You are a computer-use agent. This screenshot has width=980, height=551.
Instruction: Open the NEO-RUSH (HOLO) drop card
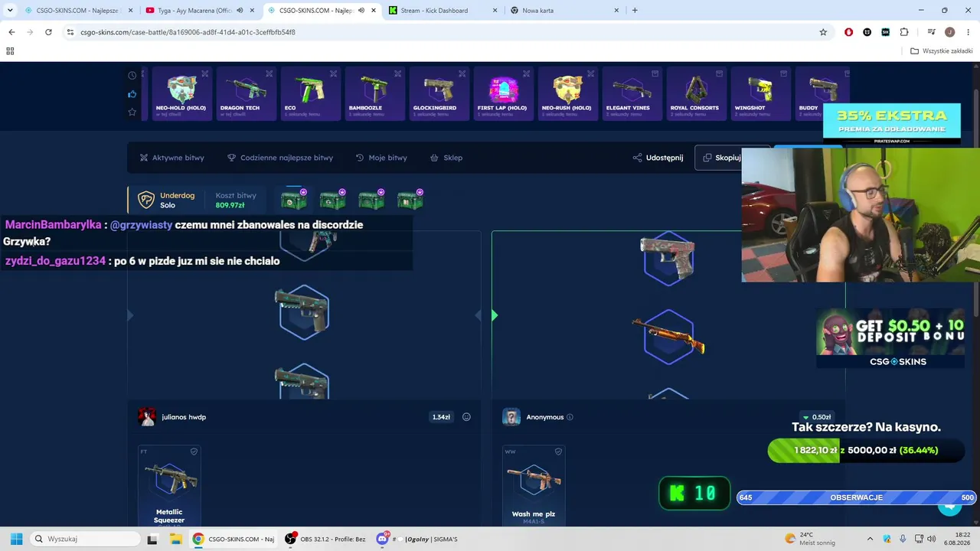pyautogui.click(x=568, y=93)
